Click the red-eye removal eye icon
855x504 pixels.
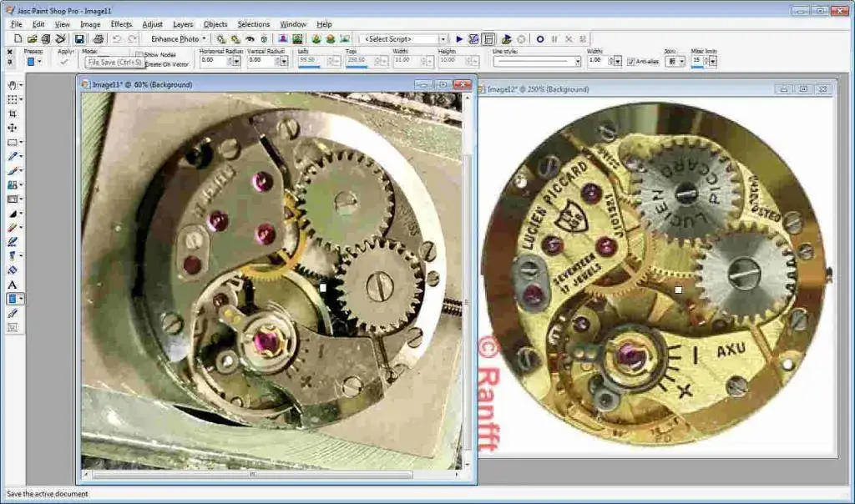point(250,38)
